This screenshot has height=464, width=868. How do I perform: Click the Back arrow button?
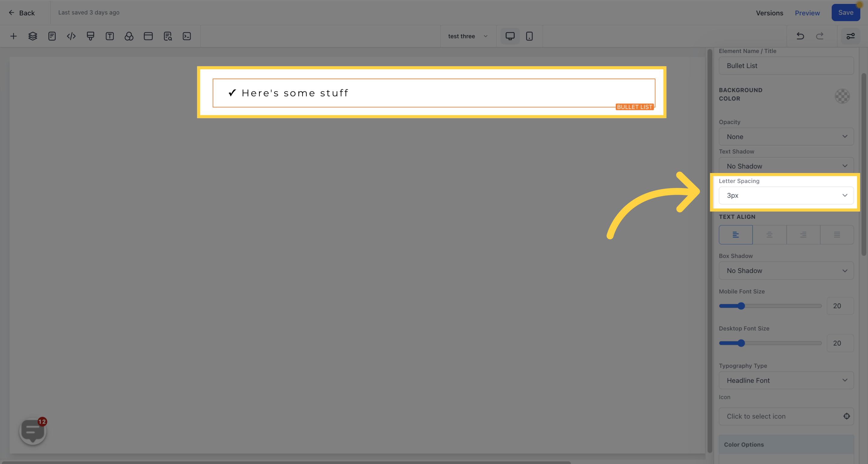(22, 13)
